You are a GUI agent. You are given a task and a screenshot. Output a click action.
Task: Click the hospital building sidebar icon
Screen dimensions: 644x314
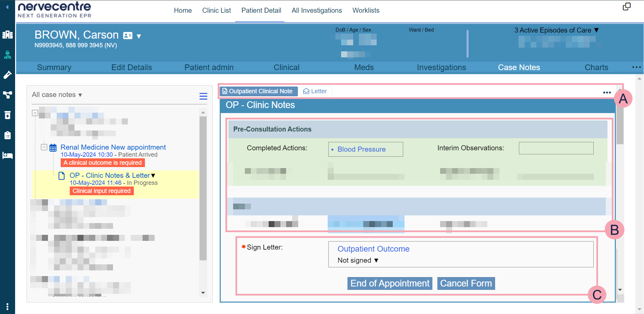[x=7, y=35]
